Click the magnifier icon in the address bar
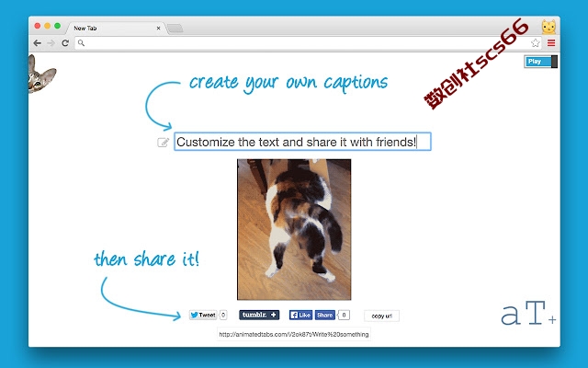Viewport: 588px width, 368px height. pyautogui.click(x=81, y=43)
